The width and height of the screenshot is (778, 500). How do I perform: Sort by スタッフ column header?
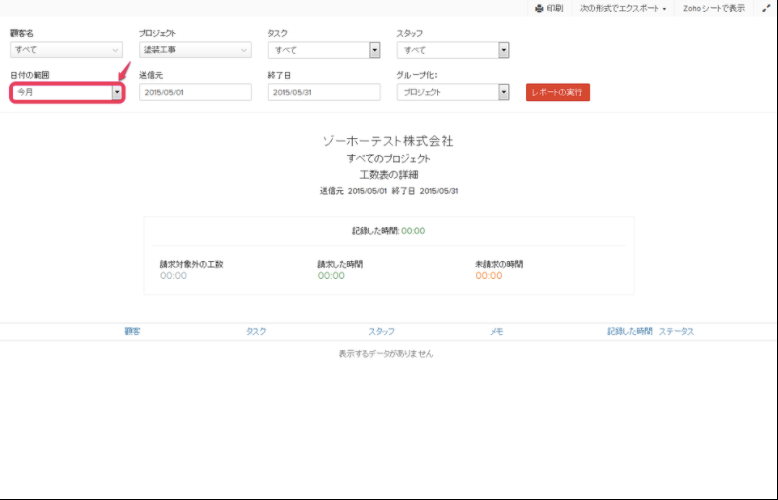pos(381,331)
